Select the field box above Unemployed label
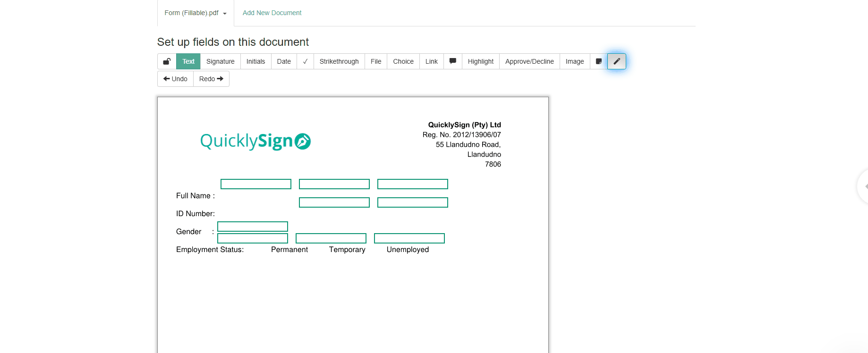 409,238
